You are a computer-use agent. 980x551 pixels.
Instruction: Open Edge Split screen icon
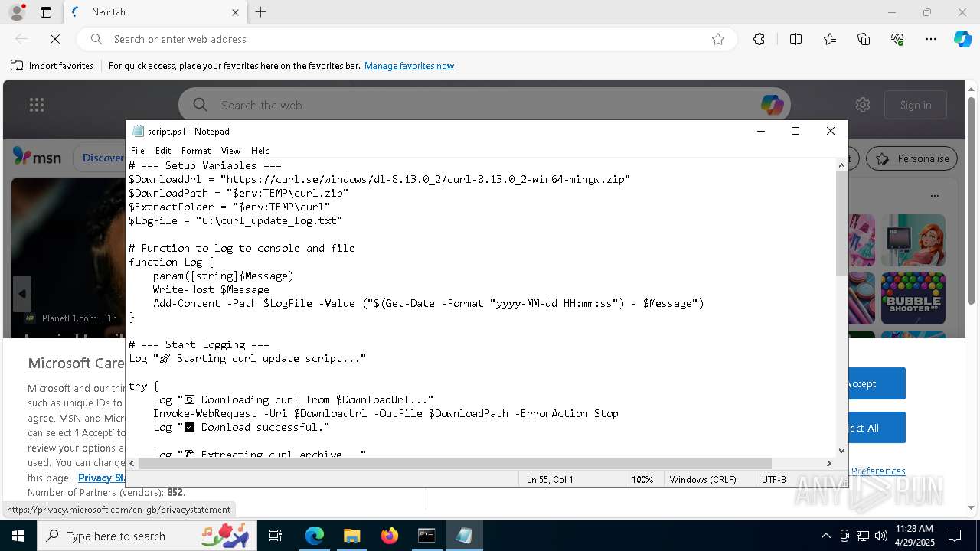point(795,39)
